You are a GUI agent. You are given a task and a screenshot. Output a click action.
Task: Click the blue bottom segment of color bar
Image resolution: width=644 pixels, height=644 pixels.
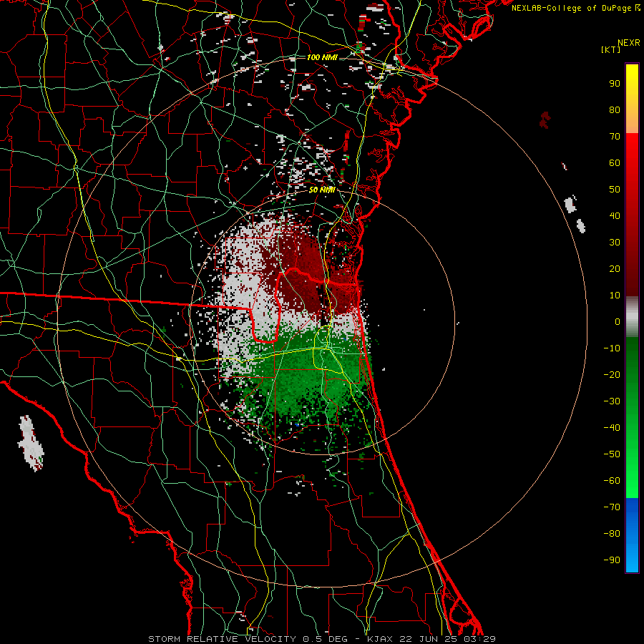(632, 535)
